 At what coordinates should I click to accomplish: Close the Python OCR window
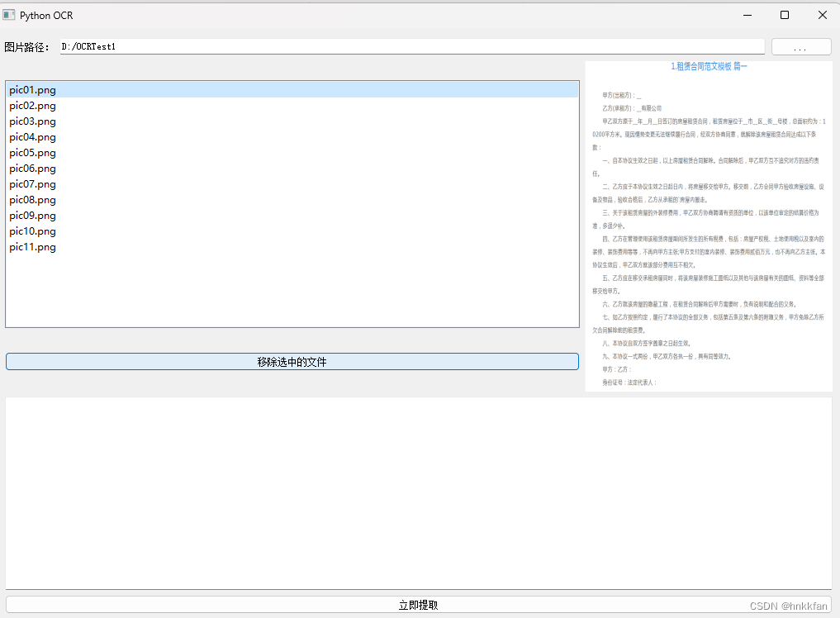point(823,15)
